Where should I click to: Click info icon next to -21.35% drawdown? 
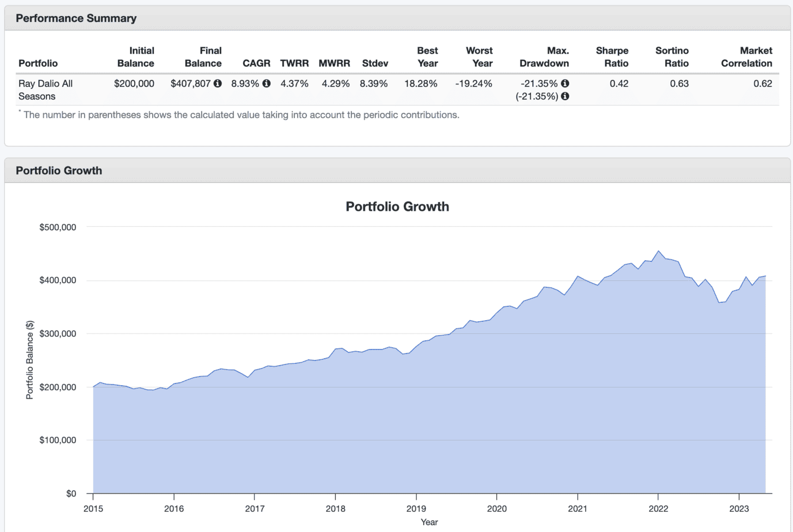[565, 83]
